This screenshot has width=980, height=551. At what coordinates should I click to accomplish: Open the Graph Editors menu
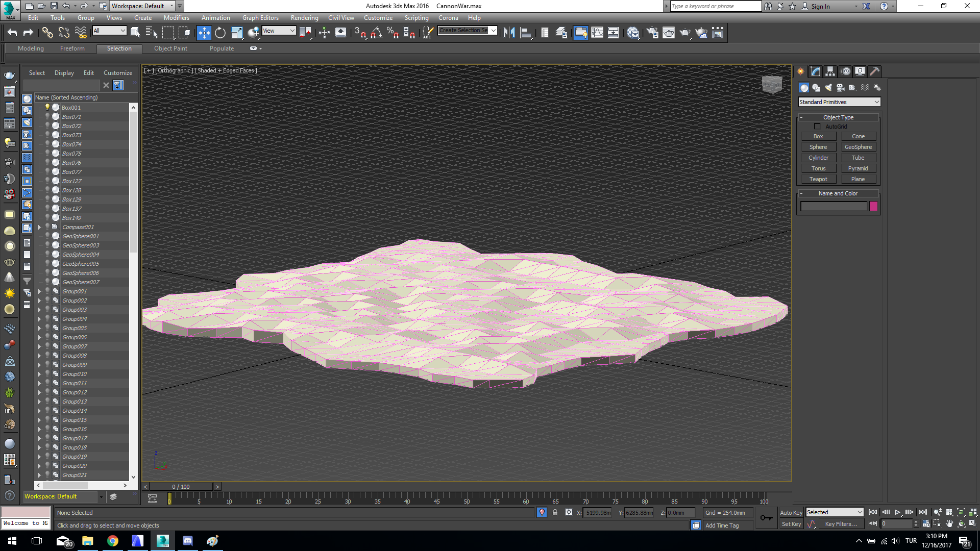(x=260, y=18)
